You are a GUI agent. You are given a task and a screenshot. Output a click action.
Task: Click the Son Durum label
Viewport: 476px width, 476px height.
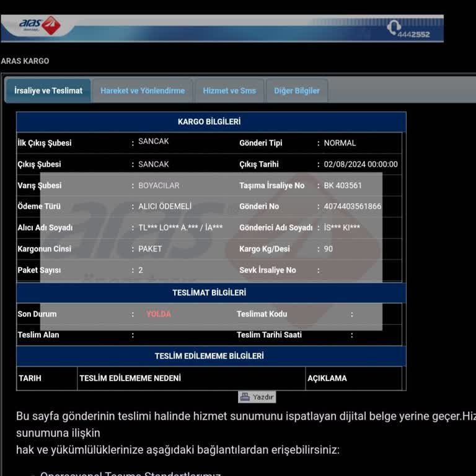point(37,314)
